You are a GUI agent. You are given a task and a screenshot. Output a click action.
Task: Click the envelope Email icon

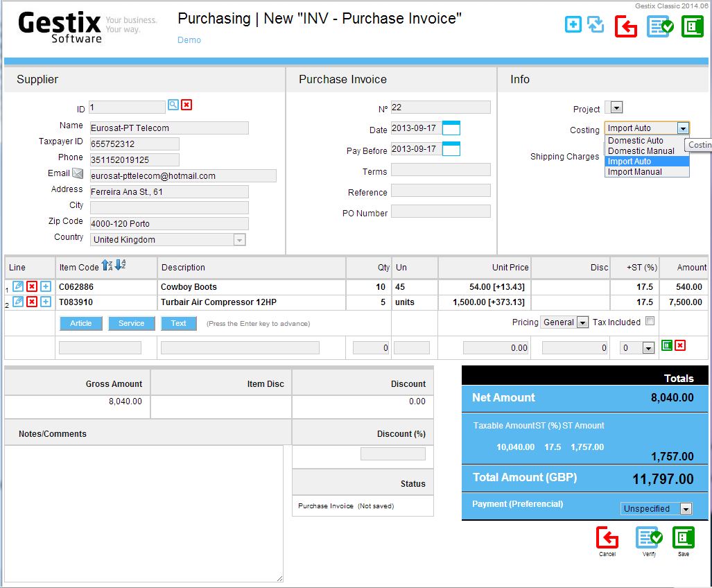pyautogui.click(x=78, y=173)
